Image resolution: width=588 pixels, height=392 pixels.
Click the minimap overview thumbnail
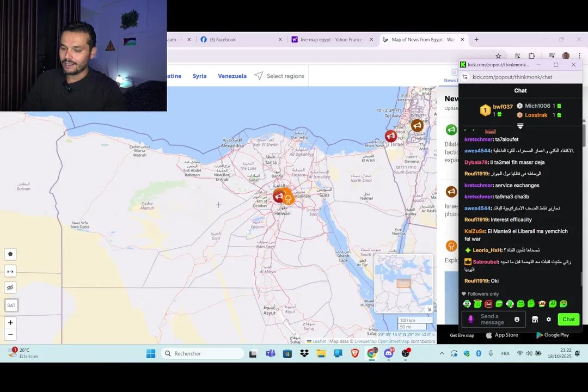pyautogui.click(x=403, y=283)
